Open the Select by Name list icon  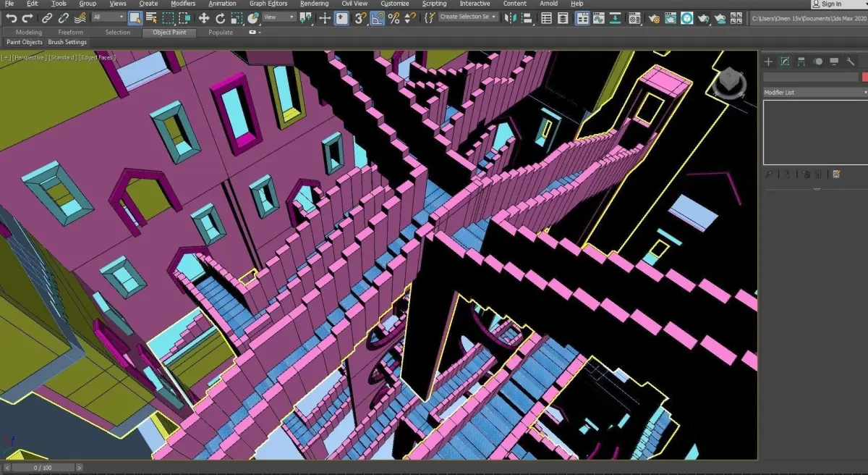click(151, 18)
